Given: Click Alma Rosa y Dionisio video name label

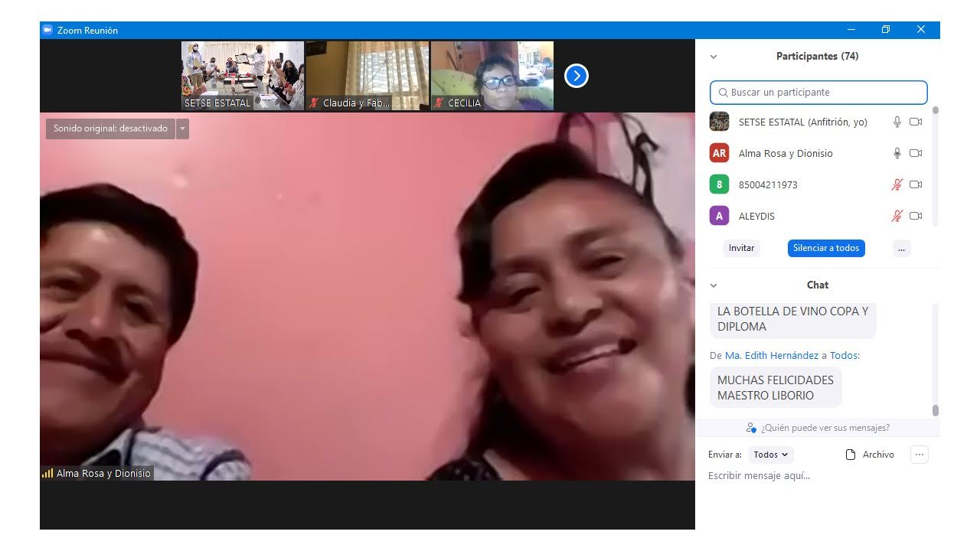Looking at the screenshot, I should [x=103, y=474].
